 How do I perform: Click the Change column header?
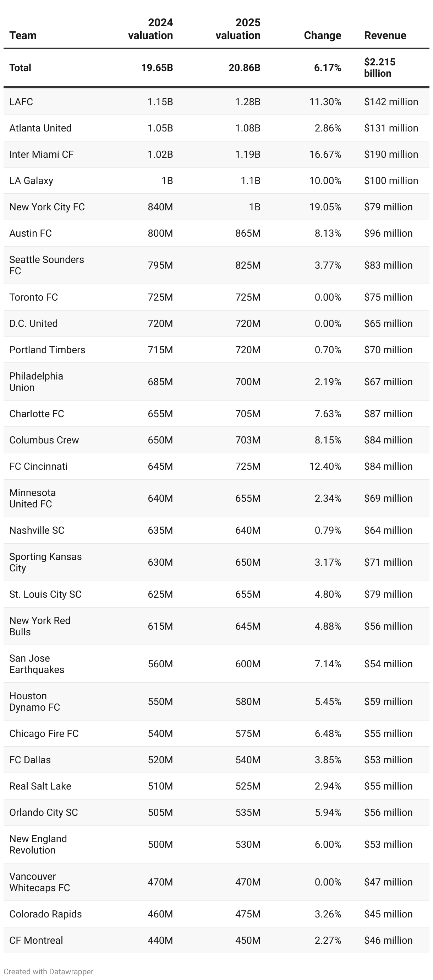[322, 36]
